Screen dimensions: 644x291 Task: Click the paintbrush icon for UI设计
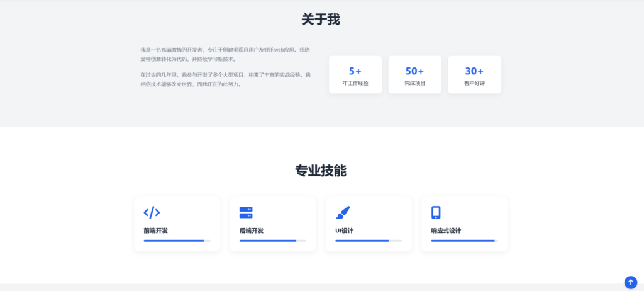[x=343, y=212]
